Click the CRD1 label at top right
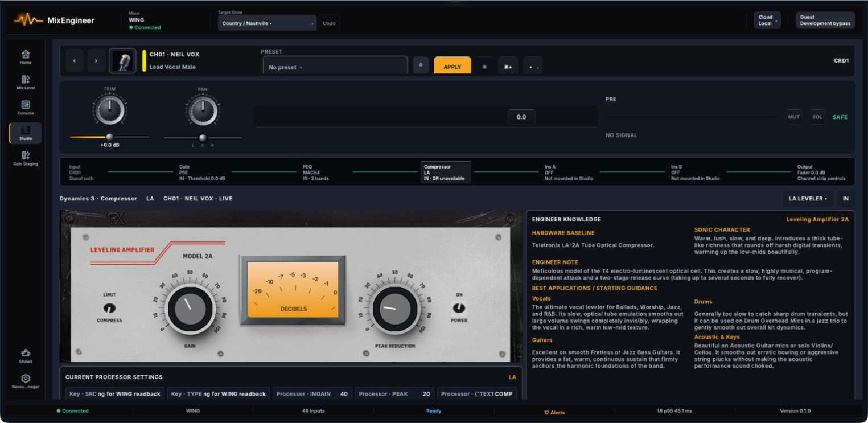 [x=841, y=60]
